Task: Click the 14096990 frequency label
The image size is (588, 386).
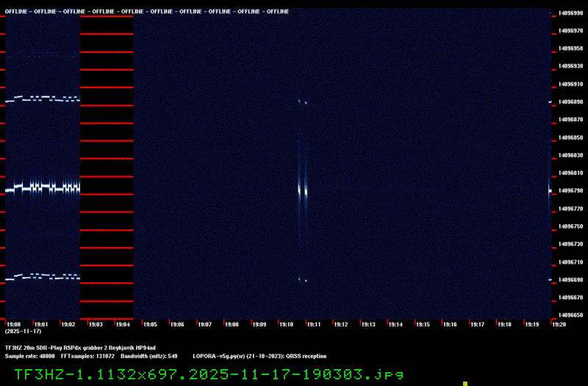Action: click(x=570, y=12)
